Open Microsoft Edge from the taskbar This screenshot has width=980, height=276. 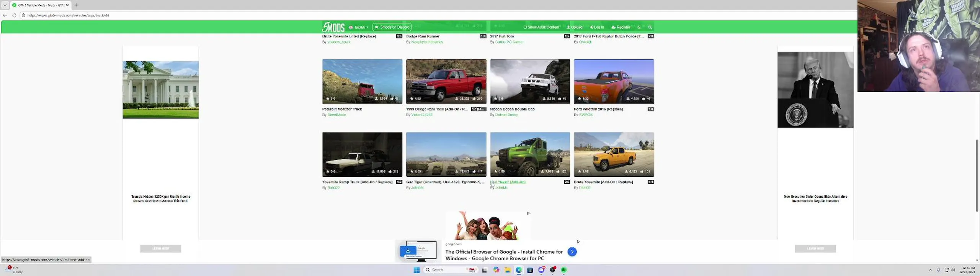(519, 270)
